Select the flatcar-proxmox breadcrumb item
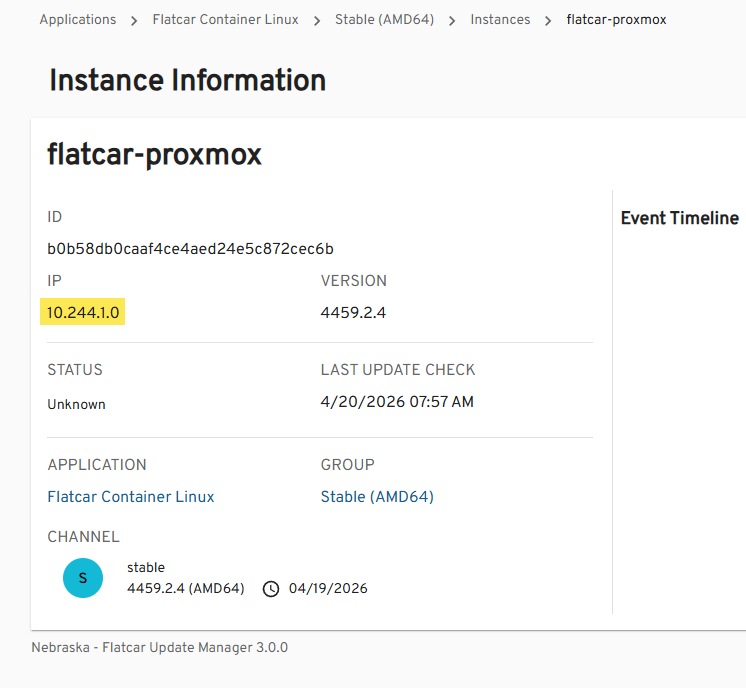 (616, 20)
